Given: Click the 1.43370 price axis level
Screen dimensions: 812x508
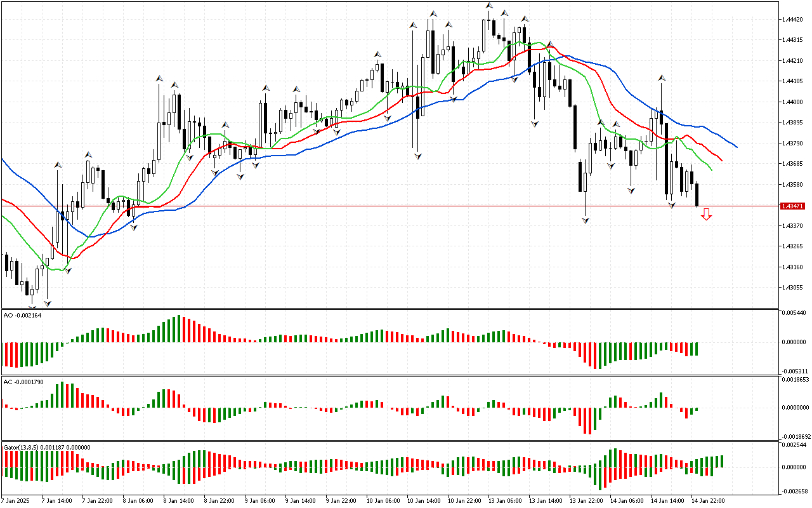Looking at the screenshot, I should (794, 226).
